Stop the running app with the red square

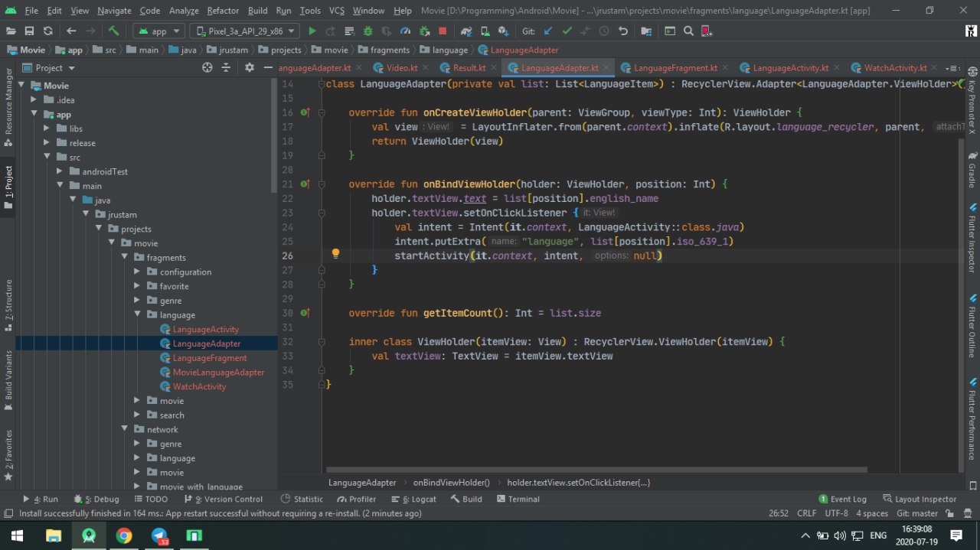coord(443,31)
